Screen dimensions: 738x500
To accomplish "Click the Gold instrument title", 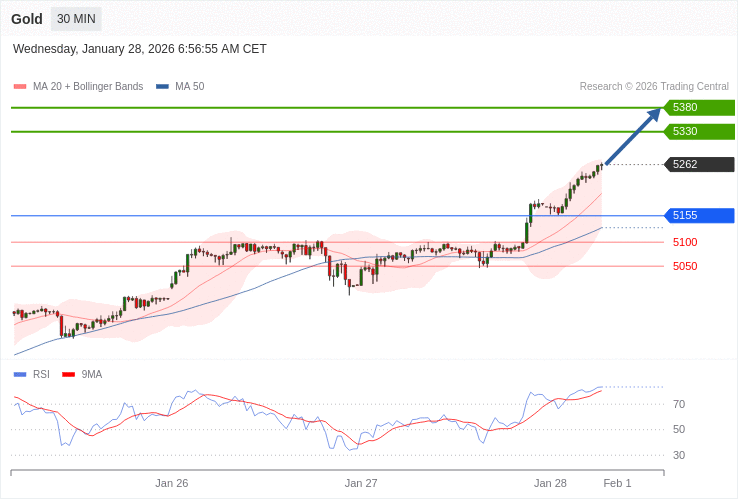I will click(27, 19).
